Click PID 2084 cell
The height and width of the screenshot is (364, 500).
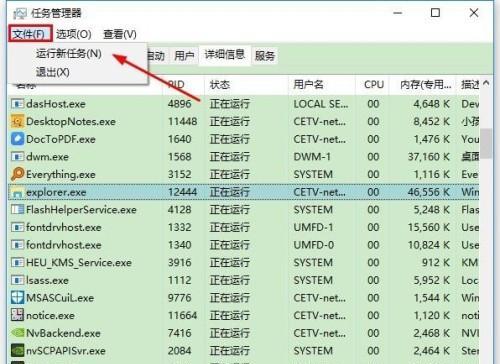click(x=179, y=351)
